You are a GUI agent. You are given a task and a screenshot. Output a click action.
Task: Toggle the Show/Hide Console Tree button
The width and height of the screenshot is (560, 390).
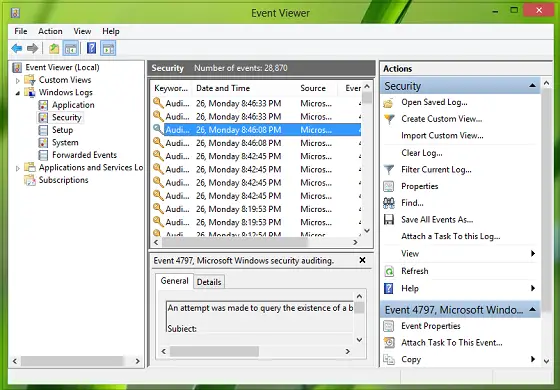pyautogui.click(x=71, y=48)
